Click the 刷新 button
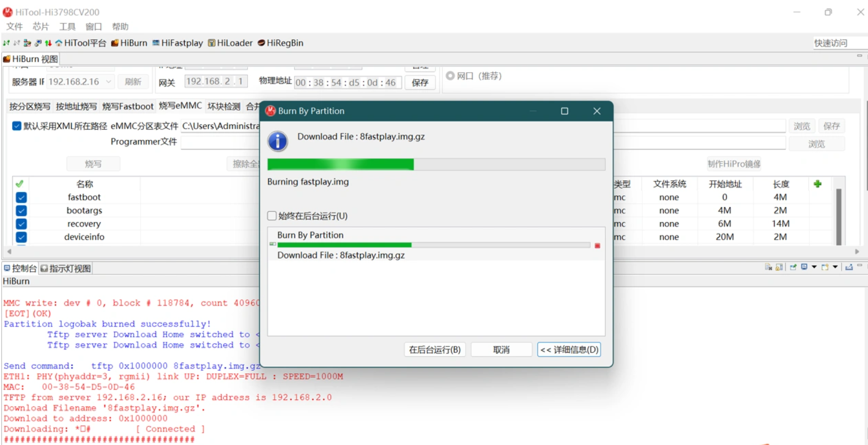The image size is (868, 445). click(133, 82)
